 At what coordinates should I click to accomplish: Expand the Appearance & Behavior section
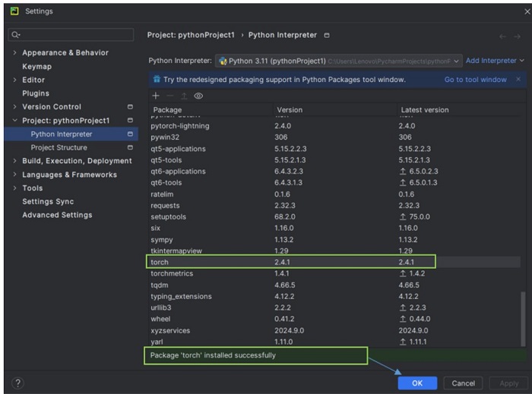(x=15, y=53)
